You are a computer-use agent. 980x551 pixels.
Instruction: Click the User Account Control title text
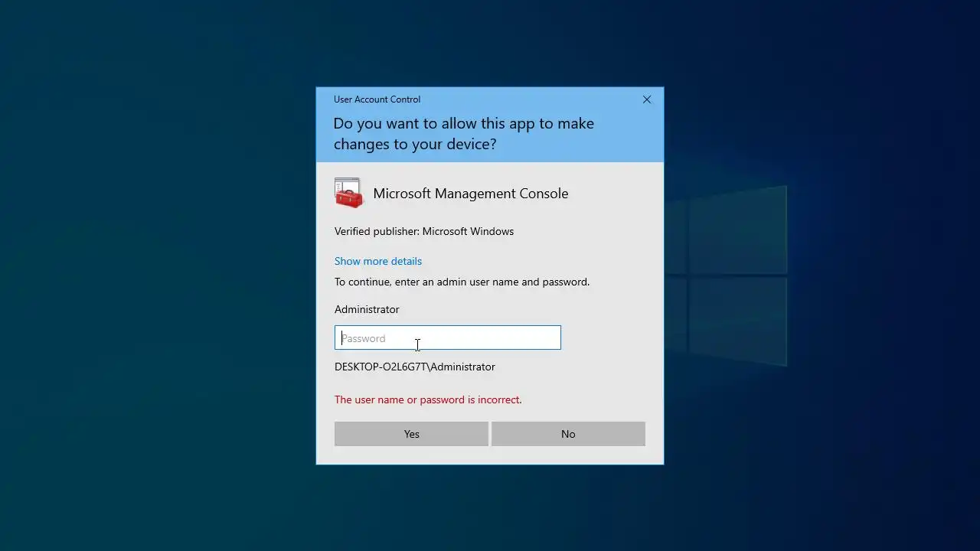(x=377, y=99)
